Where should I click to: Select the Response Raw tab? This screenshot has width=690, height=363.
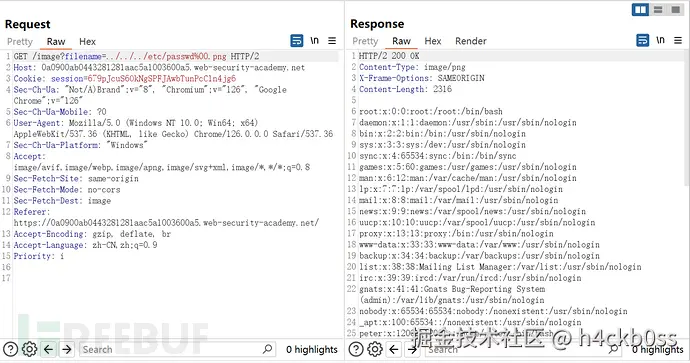401,41
